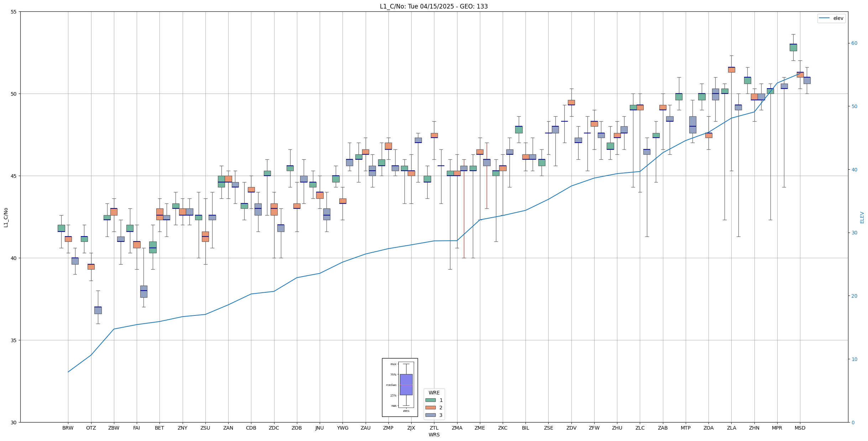This screenshot has height=441, width=868.
Task: Click the L1_C/No left axis label
Action: pos(6,217)
